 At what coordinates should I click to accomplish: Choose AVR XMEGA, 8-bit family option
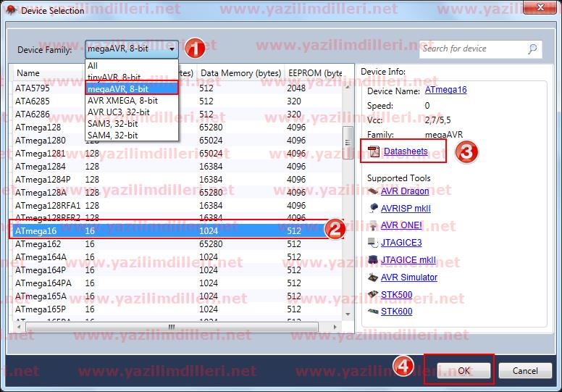pos(122,101)
